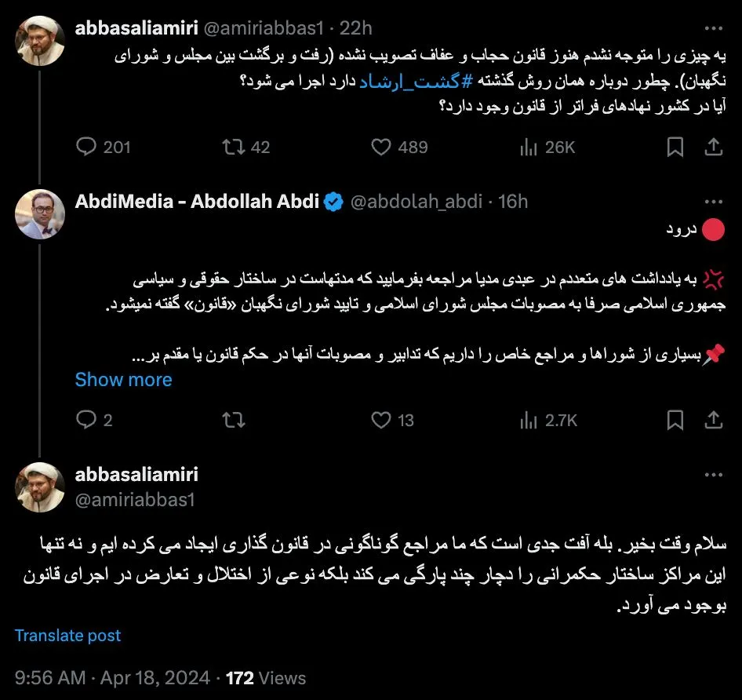Open more options on the main abbasaliamiri post

pos(713,475)
